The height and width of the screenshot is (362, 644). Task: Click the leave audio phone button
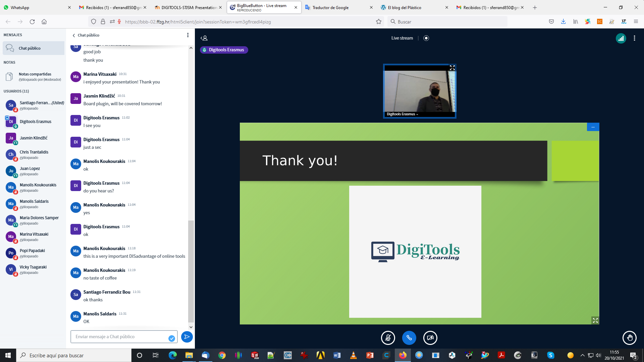click(x=409, y=338)
